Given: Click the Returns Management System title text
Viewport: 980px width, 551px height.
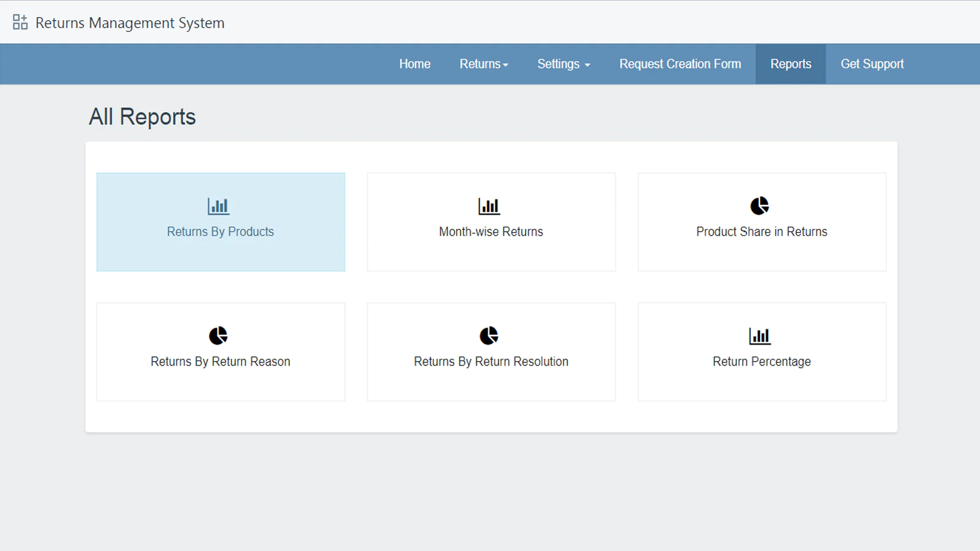Looking at the screenshot, I should (x=130, y=23).
